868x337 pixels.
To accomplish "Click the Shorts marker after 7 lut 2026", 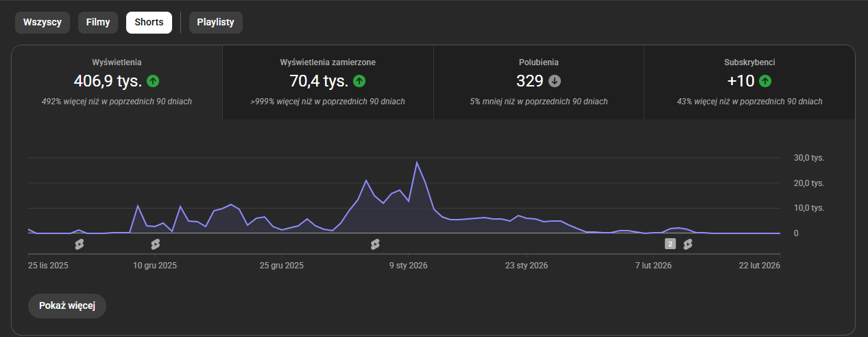I will click(x=688, y=244).
